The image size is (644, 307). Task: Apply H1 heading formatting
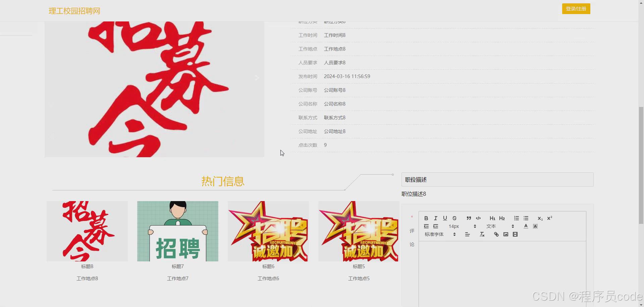492,218
